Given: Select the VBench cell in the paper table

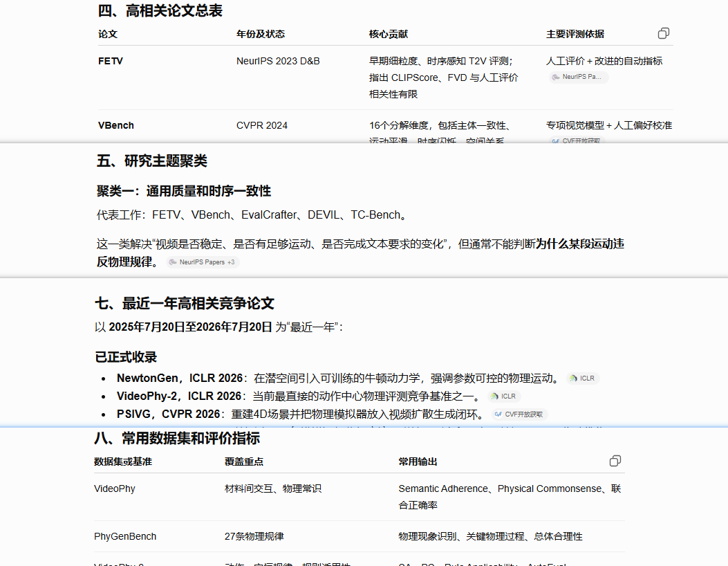Looking at the screenshot, I should (116, 125).
